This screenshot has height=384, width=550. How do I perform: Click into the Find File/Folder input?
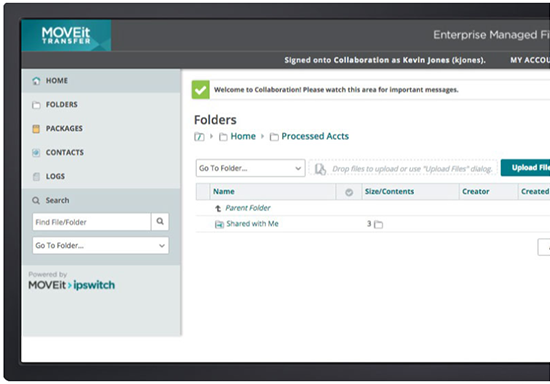tap(92, 222)
